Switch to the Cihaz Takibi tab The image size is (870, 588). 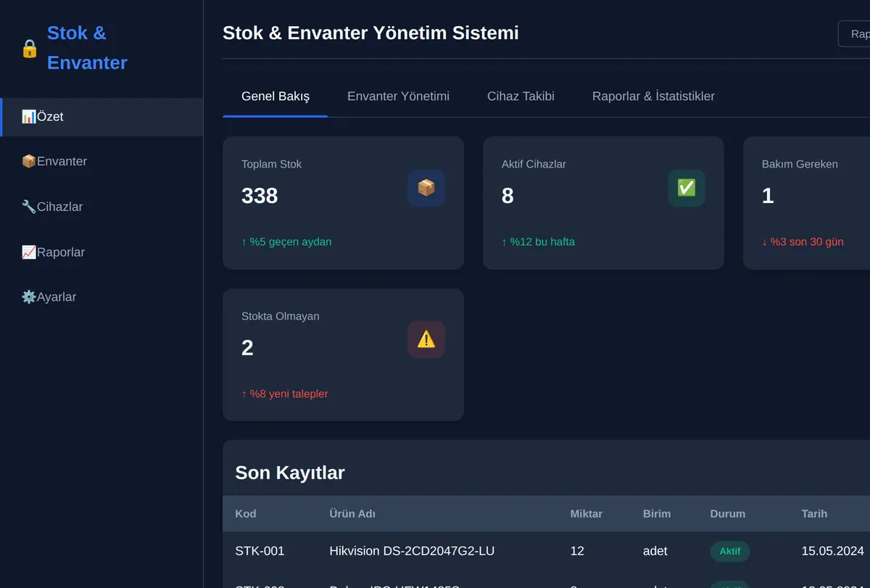coord(521,96)
